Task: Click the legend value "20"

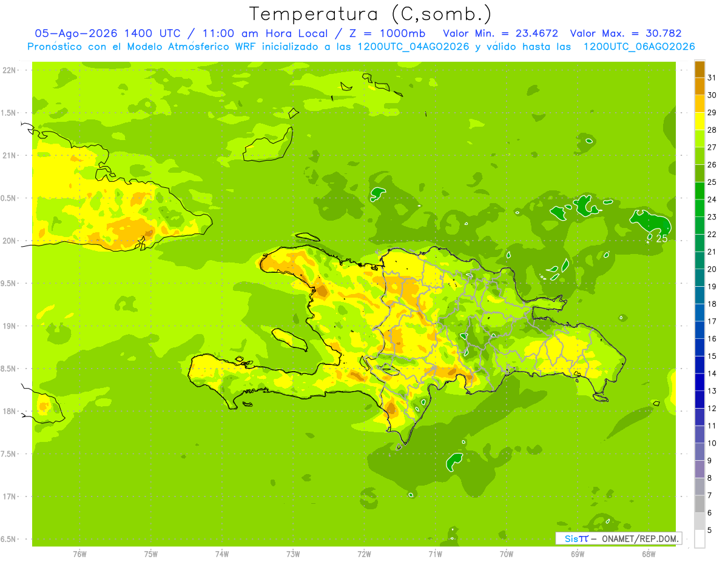Action: pos(712,269)
